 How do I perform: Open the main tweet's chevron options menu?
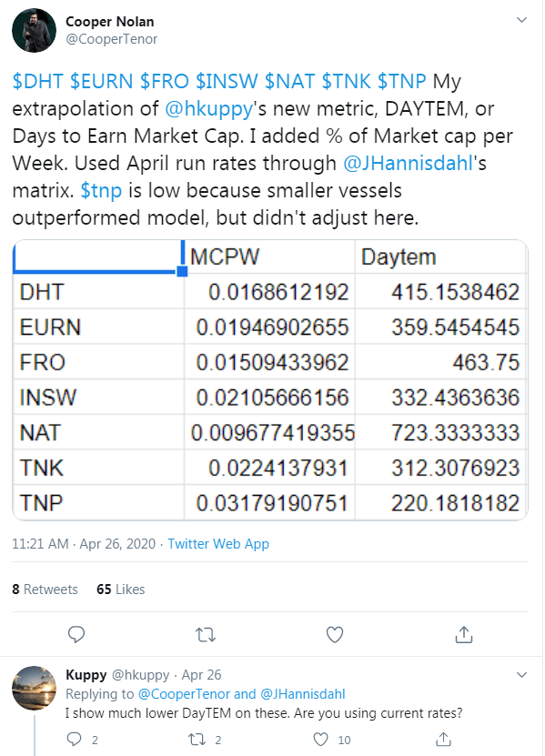[521, 20]
